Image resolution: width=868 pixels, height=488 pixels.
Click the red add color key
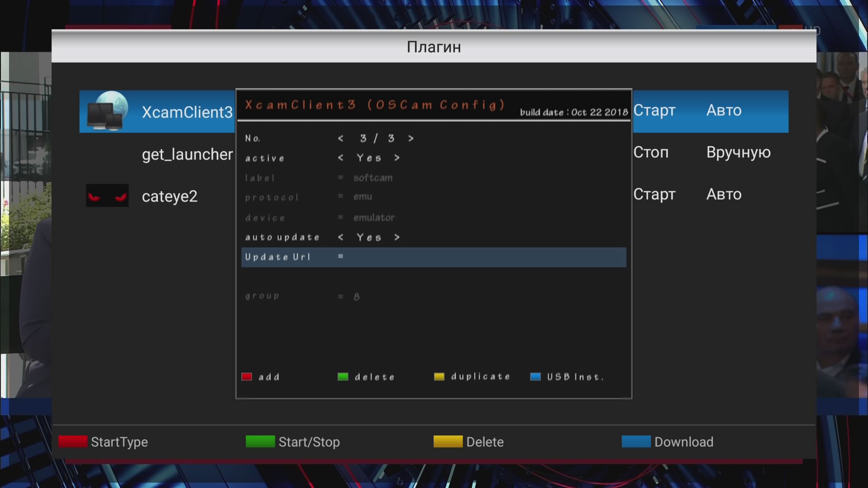(x=246, y=377)
